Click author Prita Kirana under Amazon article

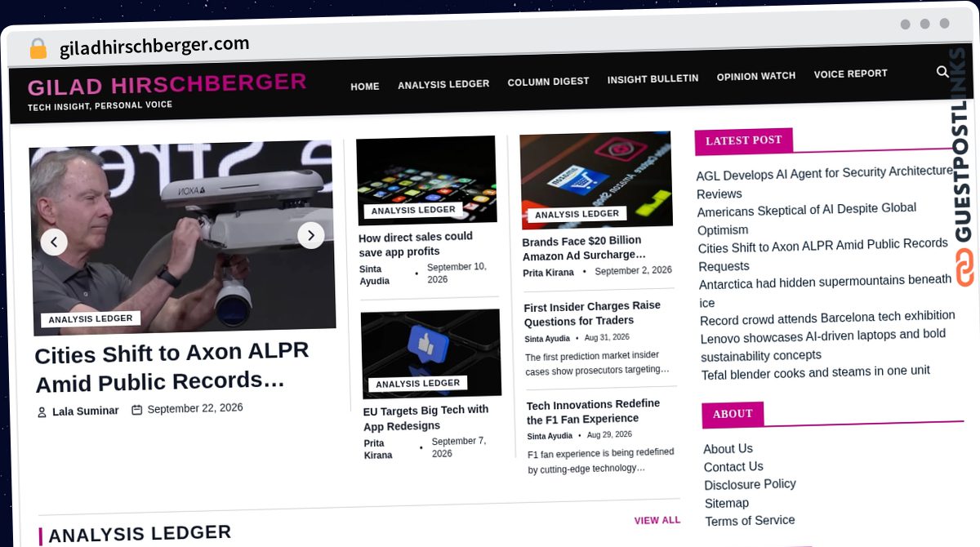549,273
